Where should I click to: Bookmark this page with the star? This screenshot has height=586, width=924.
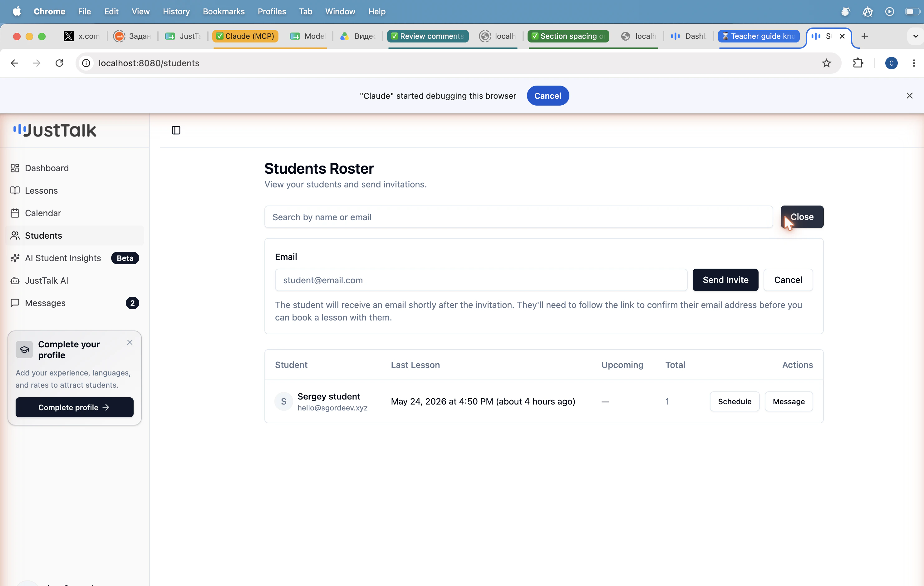click(x=827, y=63)
